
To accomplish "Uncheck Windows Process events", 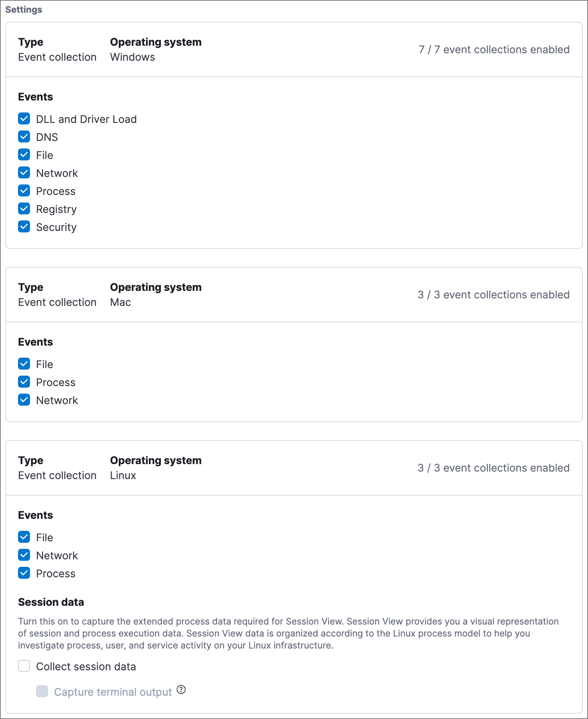I will pyautogui.click(x=24, y=191).
